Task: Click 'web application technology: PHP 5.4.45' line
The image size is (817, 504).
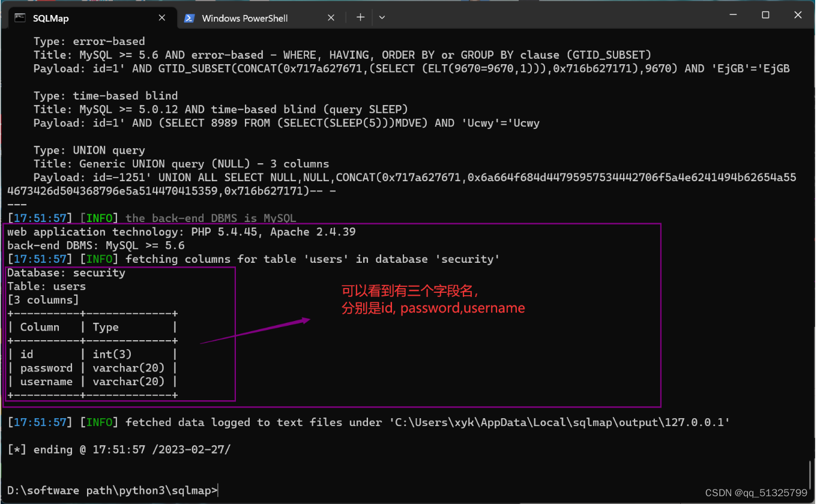Action: pos(181,232)
